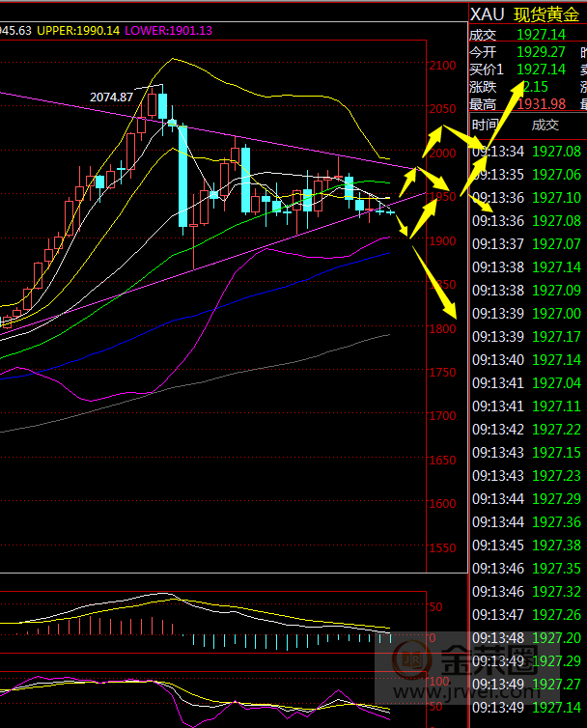Click the 2100 price axis label
This screenshot has width=587, height=728.
[442, 65]
